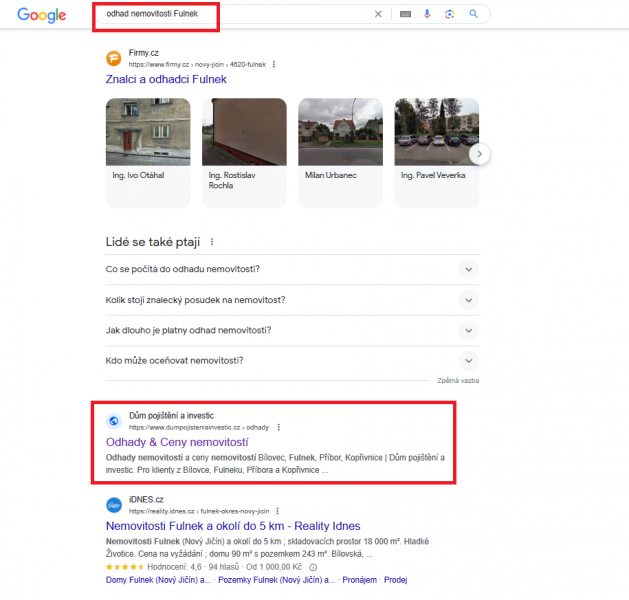Click the dumpojisteniainvestic.cz odhady URL breadcrumb
Viewport: 629px width, 600px height.
pyautogui.click(x=199, y=428)
